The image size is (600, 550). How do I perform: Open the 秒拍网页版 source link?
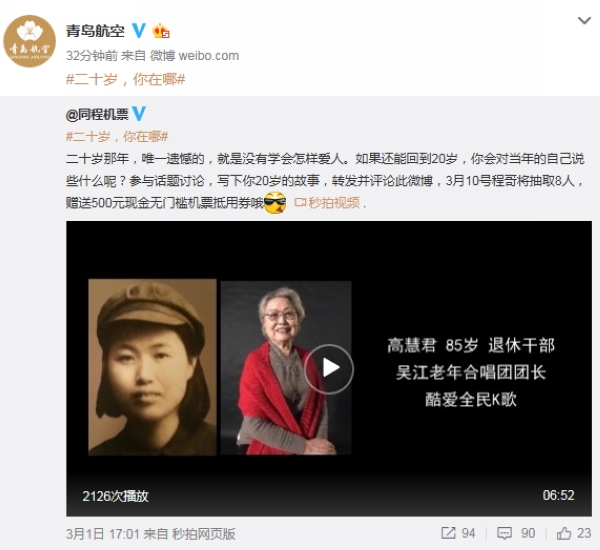tap(204, 534)
